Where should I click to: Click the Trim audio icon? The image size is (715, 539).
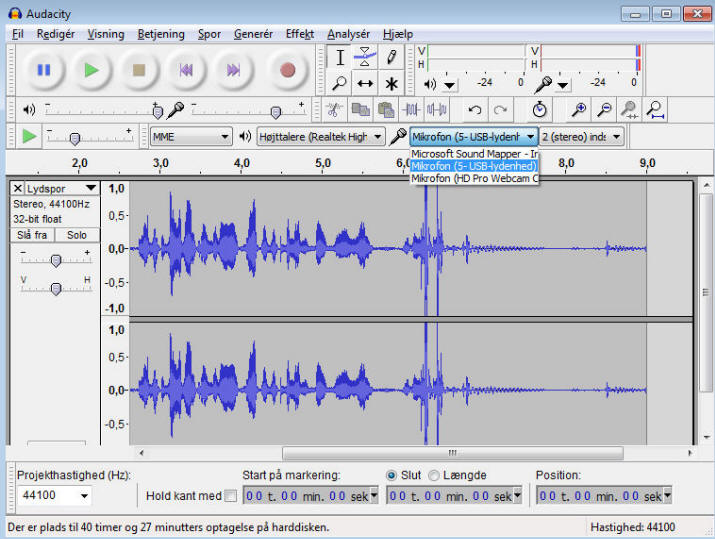411,110
